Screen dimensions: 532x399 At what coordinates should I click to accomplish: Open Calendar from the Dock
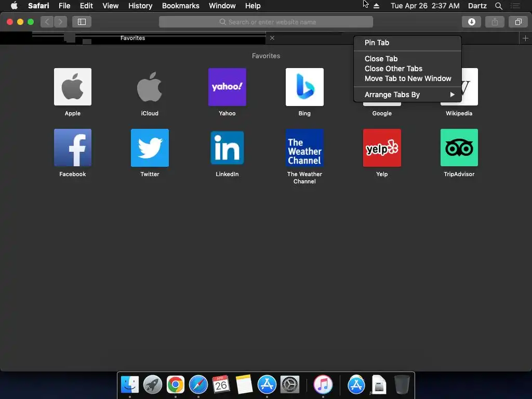click(221, 384)
